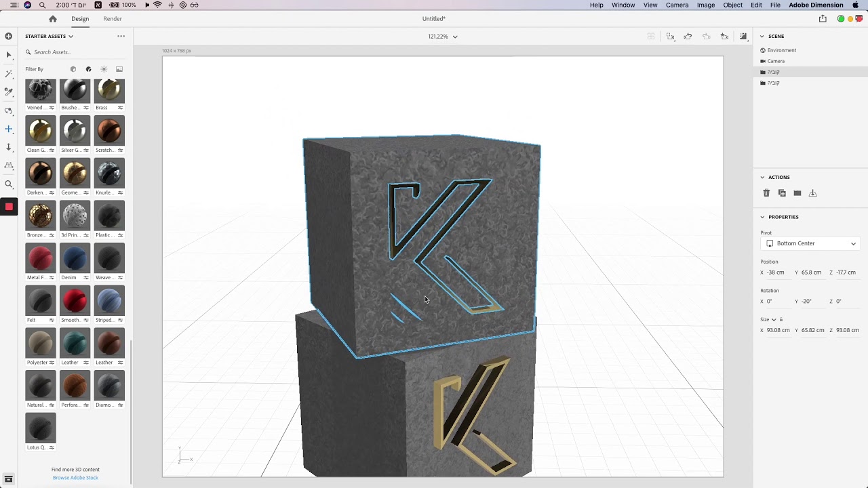The image size is (868, 488).
Task: Click the share export icon
Action: click(x=823, y=19)
